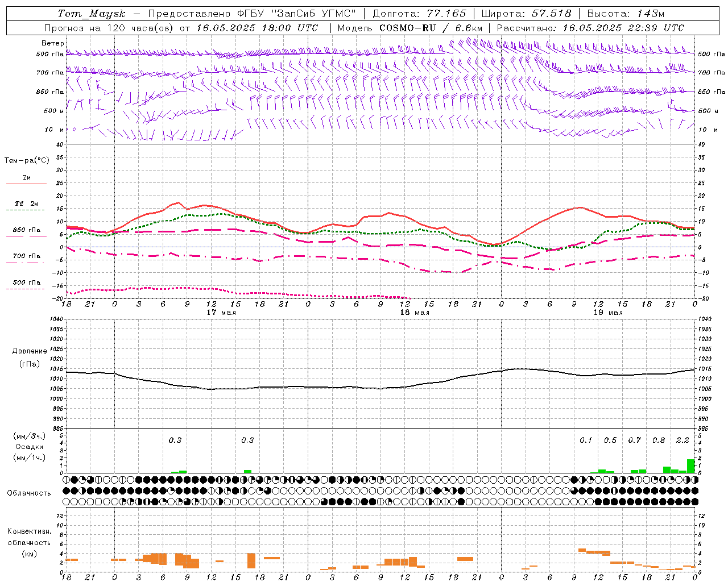728x582 pixels.
Task: Select the 17 мая date label
Action: [x=221, y=313]
